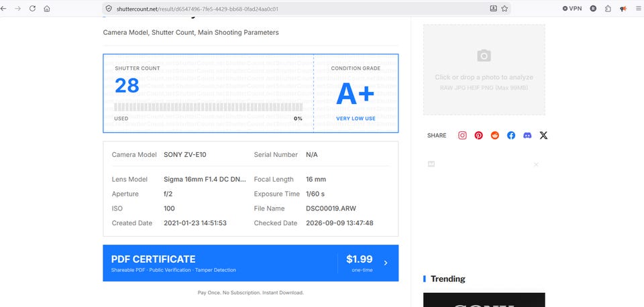
Task: Open the trending Sony thumbnail
Action: coord(484,300)
